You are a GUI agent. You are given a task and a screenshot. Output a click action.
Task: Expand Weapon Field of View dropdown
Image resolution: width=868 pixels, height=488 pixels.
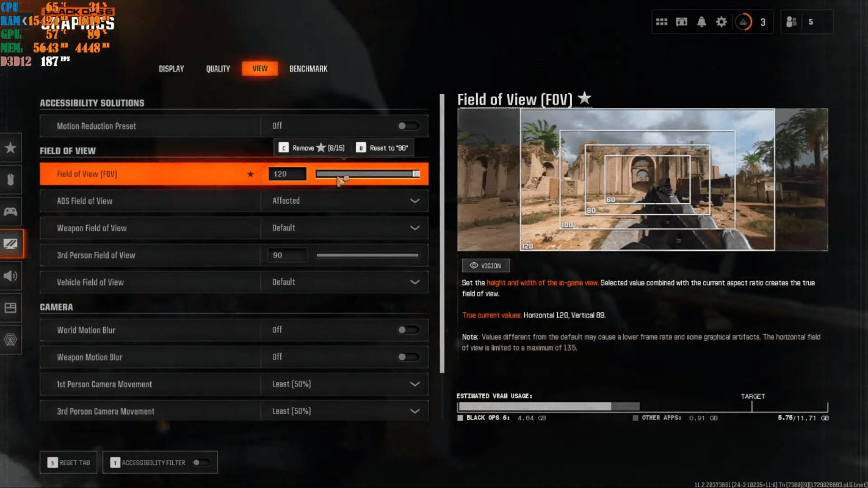(x=415, y=228)
